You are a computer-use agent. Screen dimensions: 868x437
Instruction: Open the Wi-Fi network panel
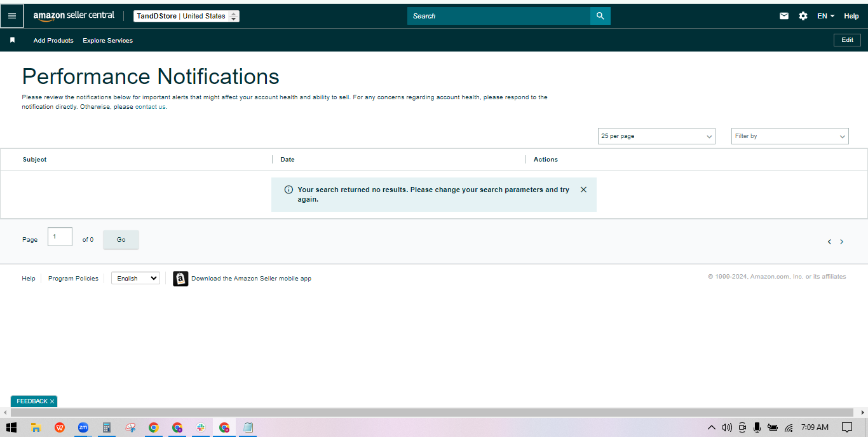(x=789, y=427)
